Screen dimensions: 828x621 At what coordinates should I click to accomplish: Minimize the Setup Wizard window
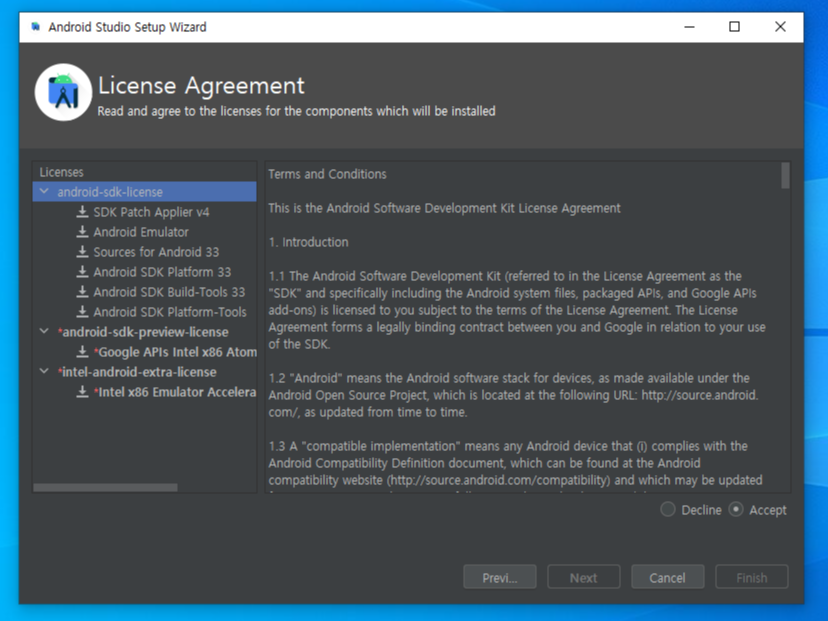click(x=689, y=27)
